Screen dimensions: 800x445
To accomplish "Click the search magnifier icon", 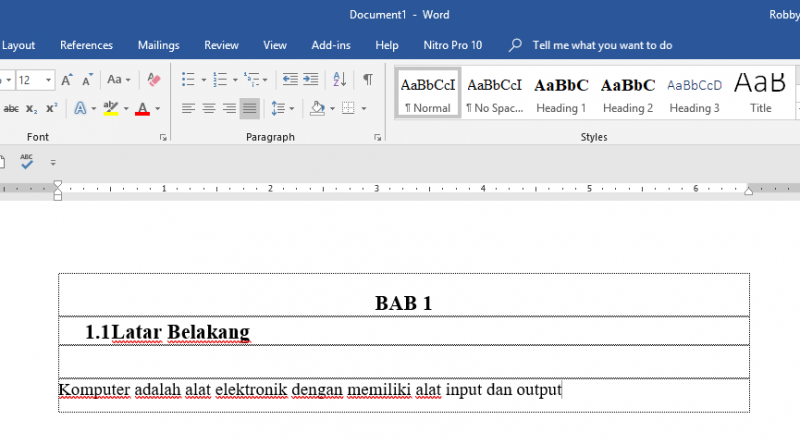I will pyautogui.click(x=515, y=45).
